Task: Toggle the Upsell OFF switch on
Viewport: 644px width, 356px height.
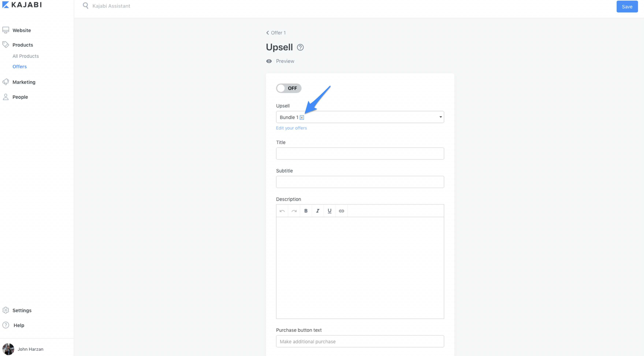Action: 289,88
